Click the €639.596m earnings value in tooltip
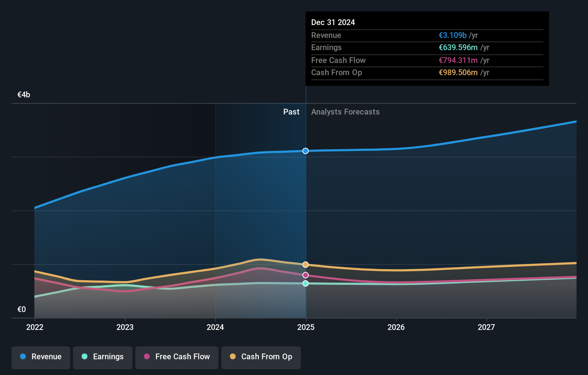 (x=458, y=48)
